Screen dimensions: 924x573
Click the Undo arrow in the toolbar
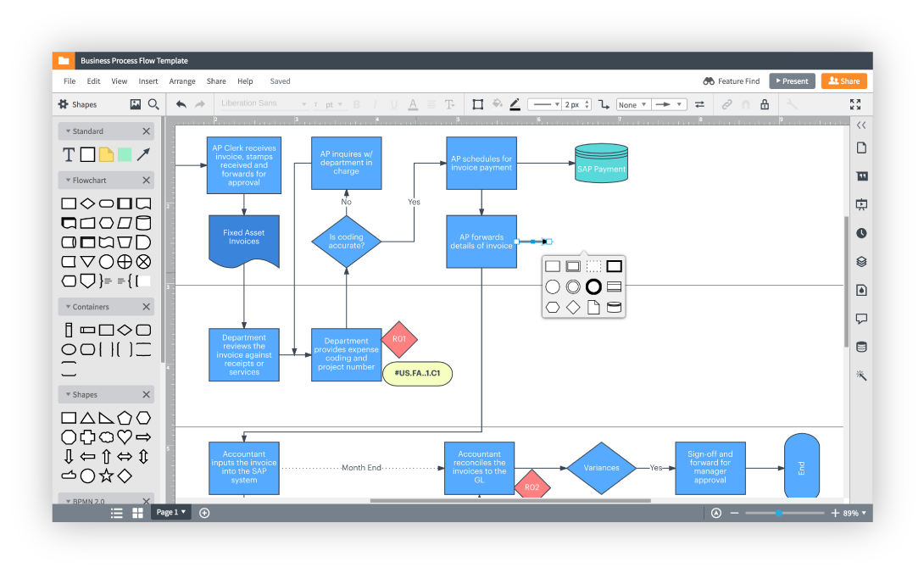[181, 104]
